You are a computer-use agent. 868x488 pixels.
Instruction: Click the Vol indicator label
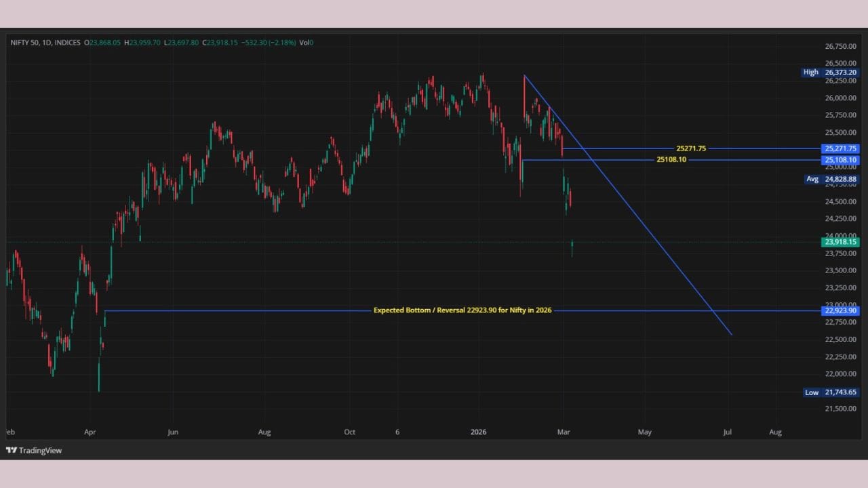(304, 43)
